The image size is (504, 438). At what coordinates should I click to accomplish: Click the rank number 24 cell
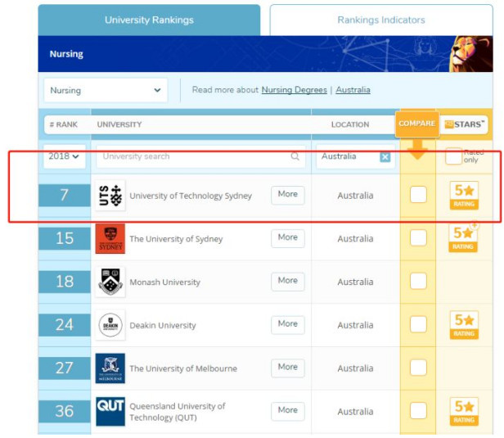[65, 325]
